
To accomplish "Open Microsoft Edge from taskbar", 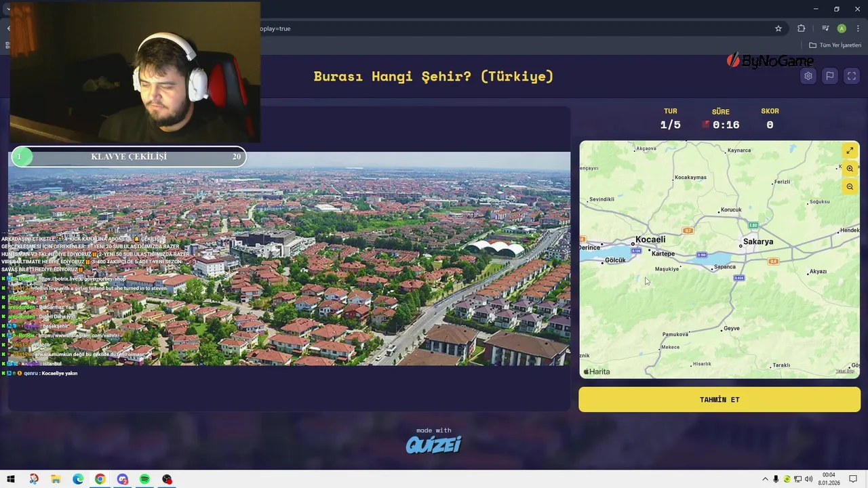I will pyautogui.click(x=78, y=479).
